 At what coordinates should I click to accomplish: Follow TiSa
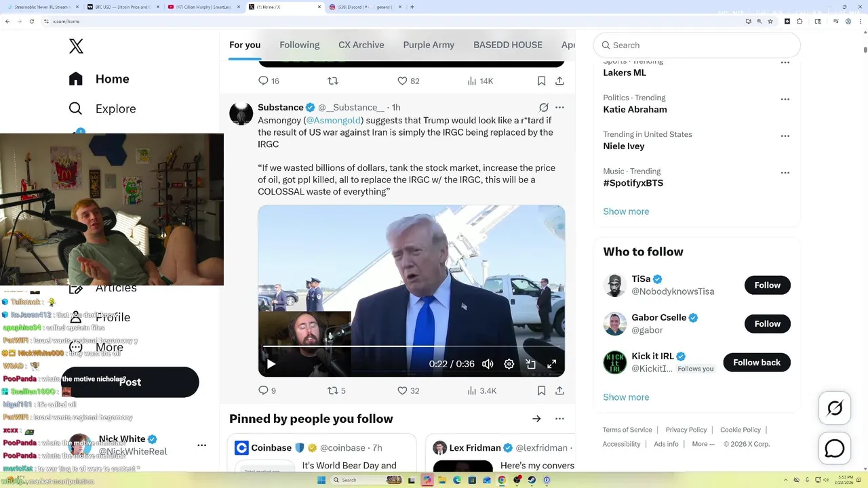coord(768,285)
